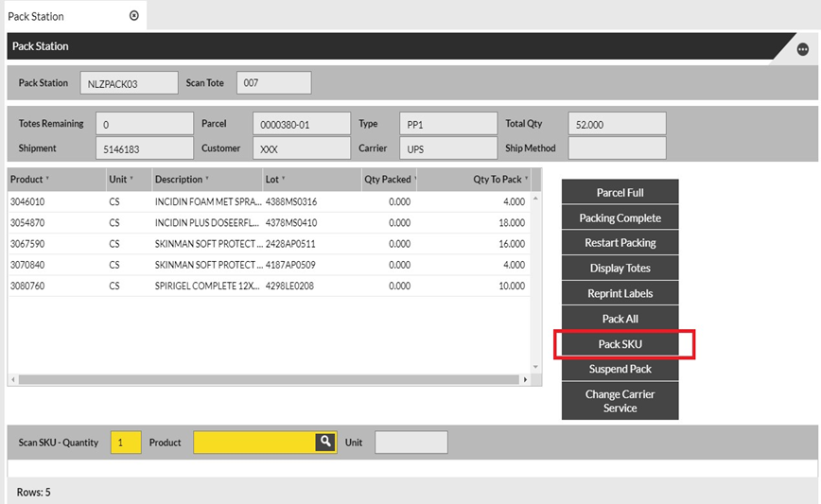The width and height of the screenshot is (821, 504).
Task: Click the yellow Product input field
Action: point(254,442)
